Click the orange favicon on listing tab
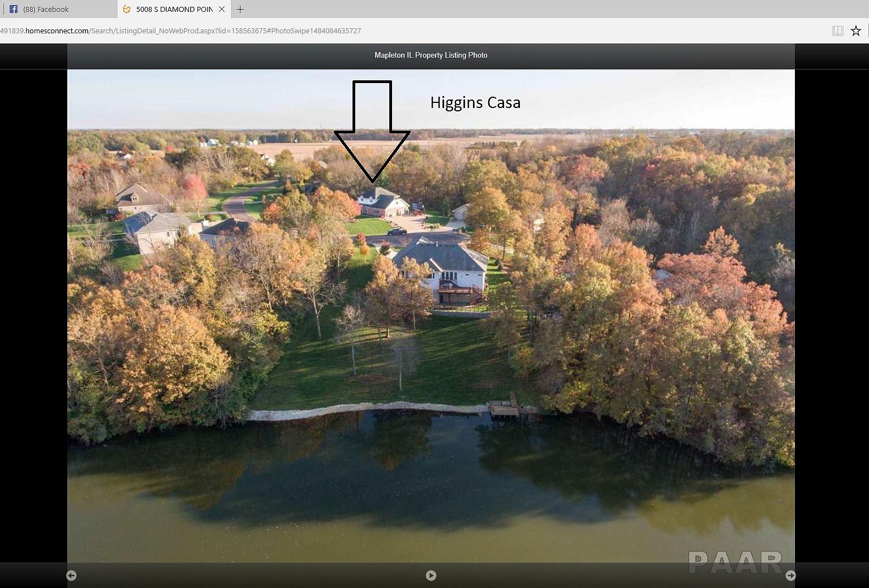The image size is (869, 588). tap(127, 9)
